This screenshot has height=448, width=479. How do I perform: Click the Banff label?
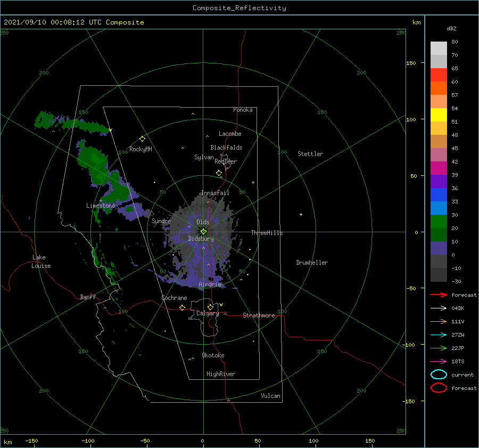click(x=87, y=297)
